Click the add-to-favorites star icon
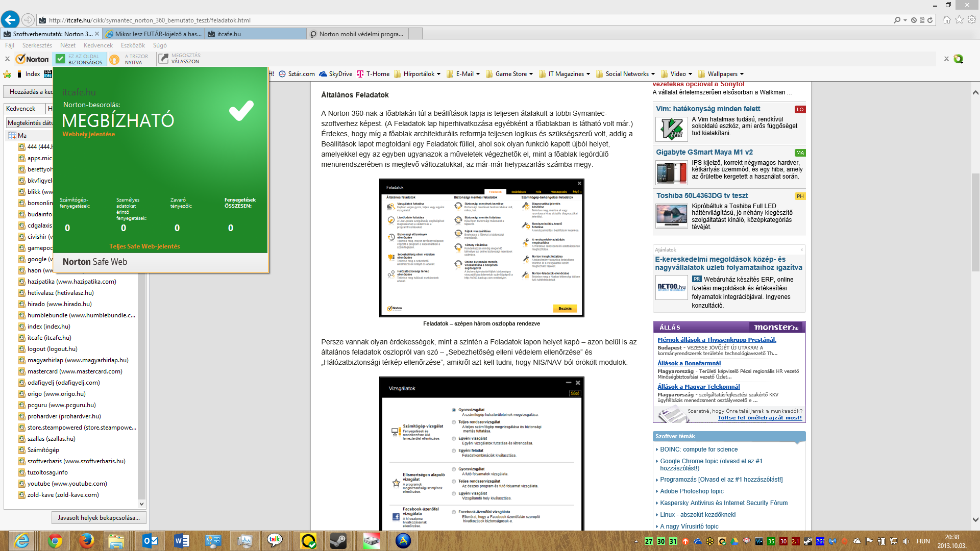This screenshot has width=980, height=551. (7, 74)
